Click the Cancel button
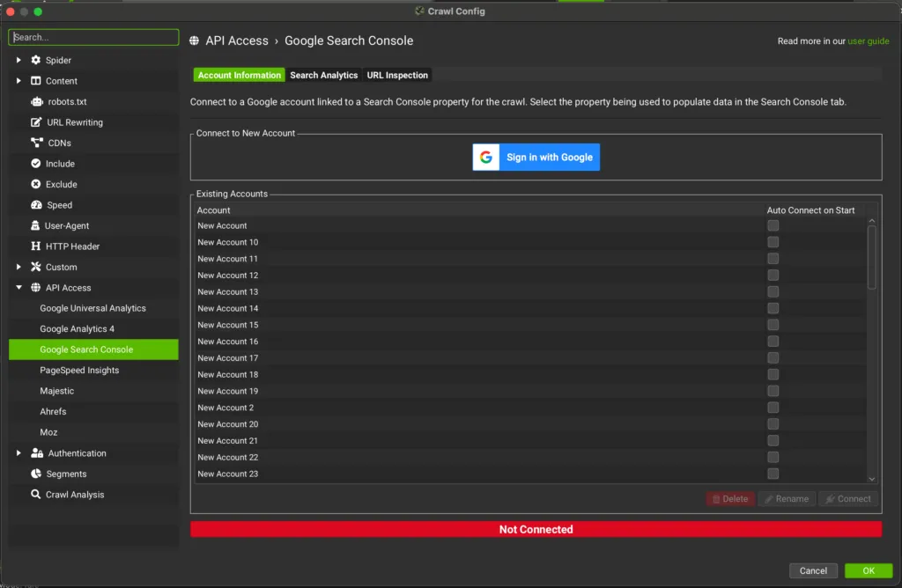This screenshot has height=588, width=902. pos(813,570)
